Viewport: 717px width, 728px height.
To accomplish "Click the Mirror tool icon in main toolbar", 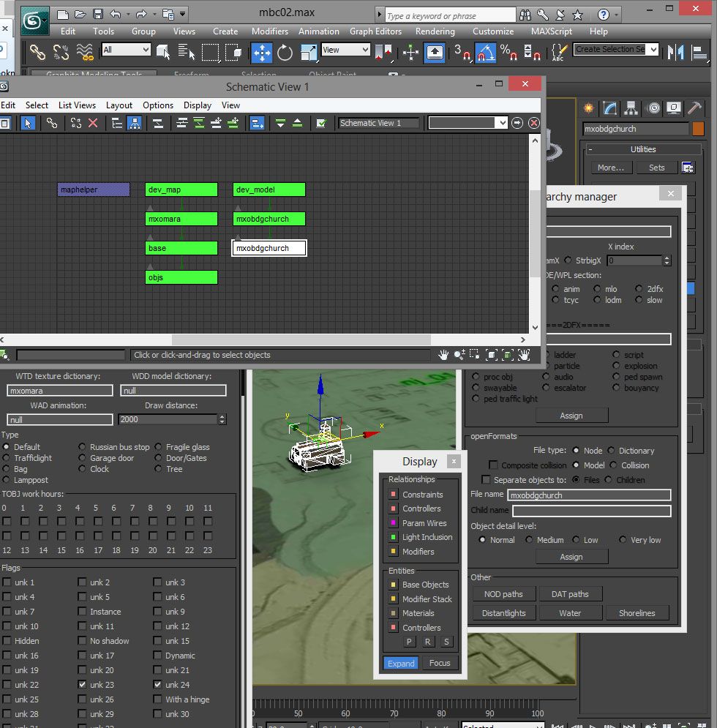I will (676, 52).
